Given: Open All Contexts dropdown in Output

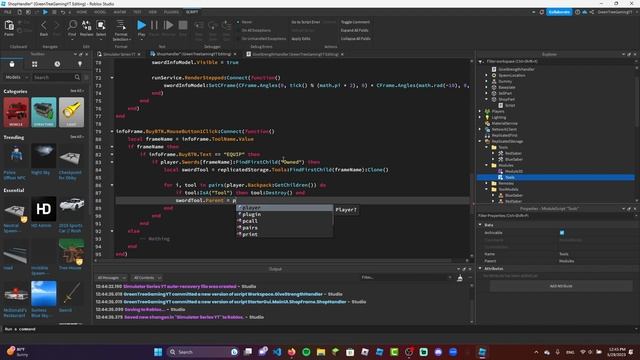Looking at the screenshot, I should pyautogui.click(x=147, y=278).
